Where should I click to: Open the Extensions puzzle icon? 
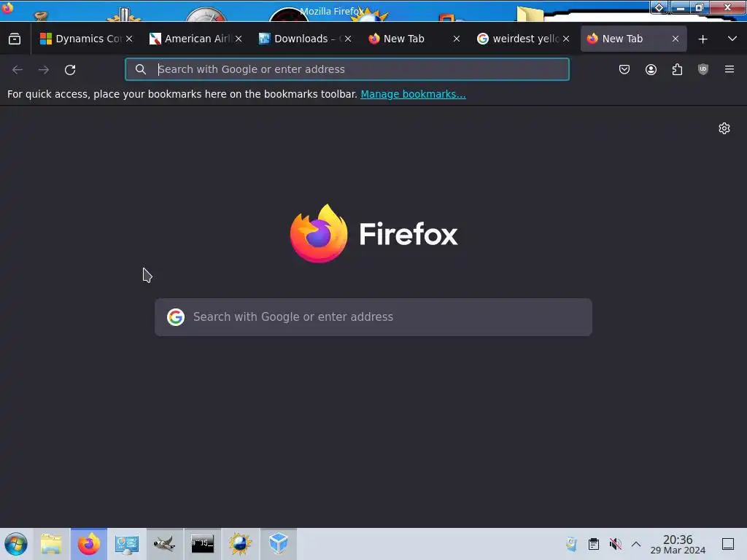[x=677, y=69]
